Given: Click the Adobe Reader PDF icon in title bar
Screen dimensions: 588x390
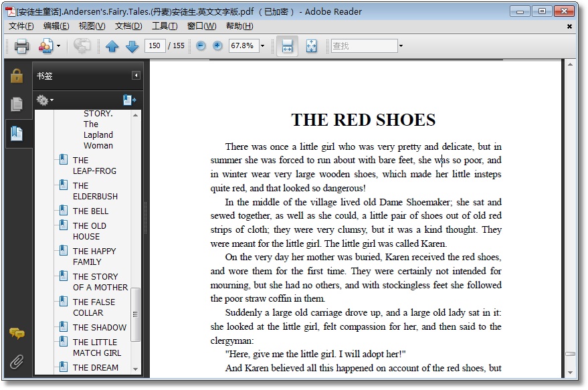Looking at the screenshot, I should (x=10, y=11).
